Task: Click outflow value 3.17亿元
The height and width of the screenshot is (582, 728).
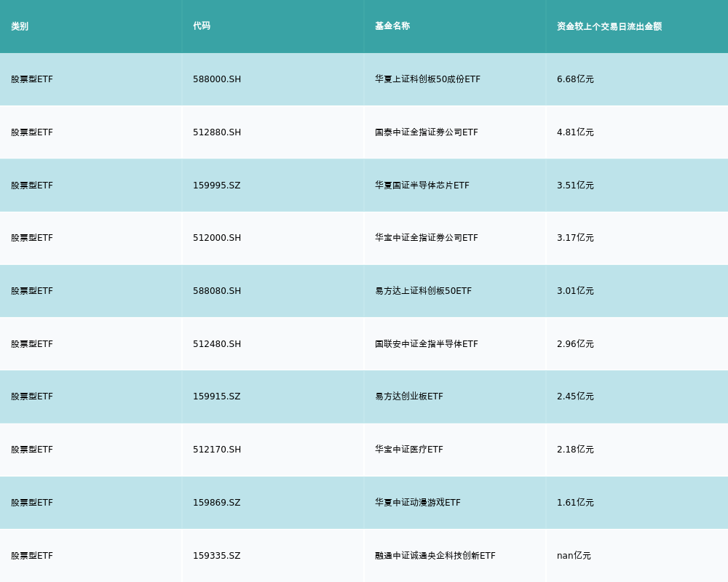Action: (x=575, y=238)
